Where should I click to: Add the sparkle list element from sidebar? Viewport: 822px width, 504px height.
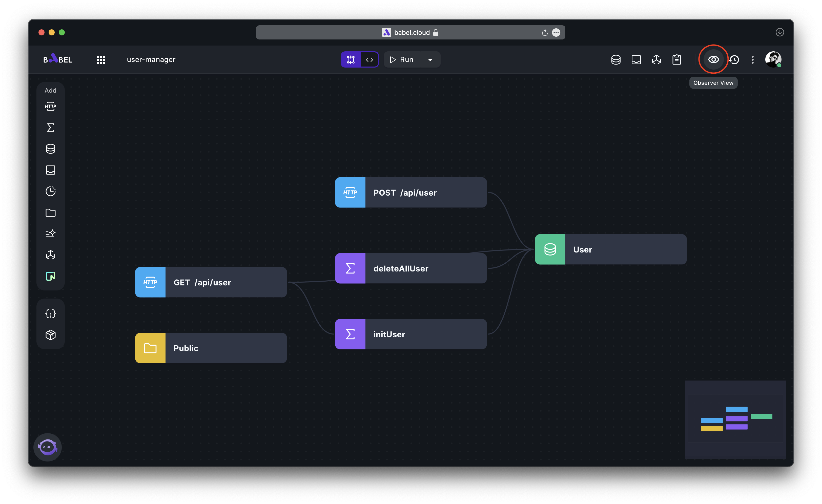[x=50, y=234]
